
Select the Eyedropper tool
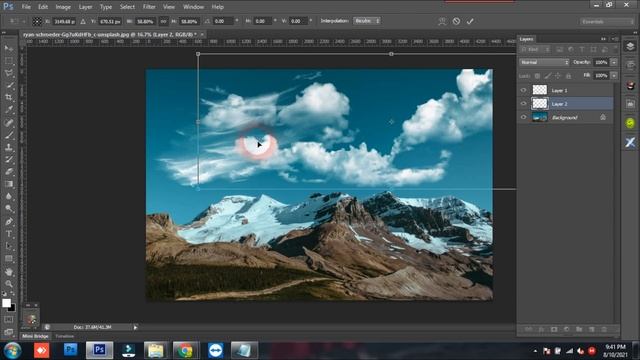pos(9,109)
